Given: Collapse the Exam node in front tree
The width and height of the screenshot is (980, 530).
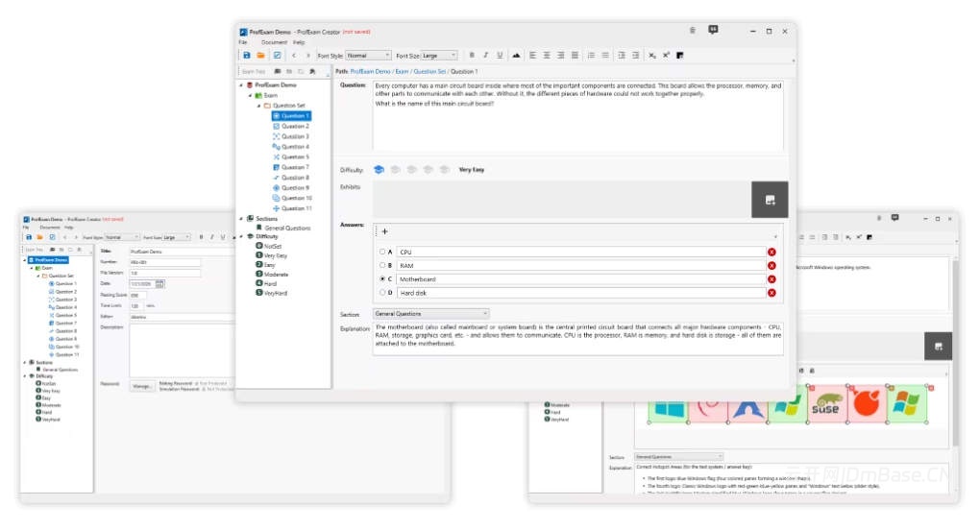Looking at the screenshot, I should coord(251,95).
